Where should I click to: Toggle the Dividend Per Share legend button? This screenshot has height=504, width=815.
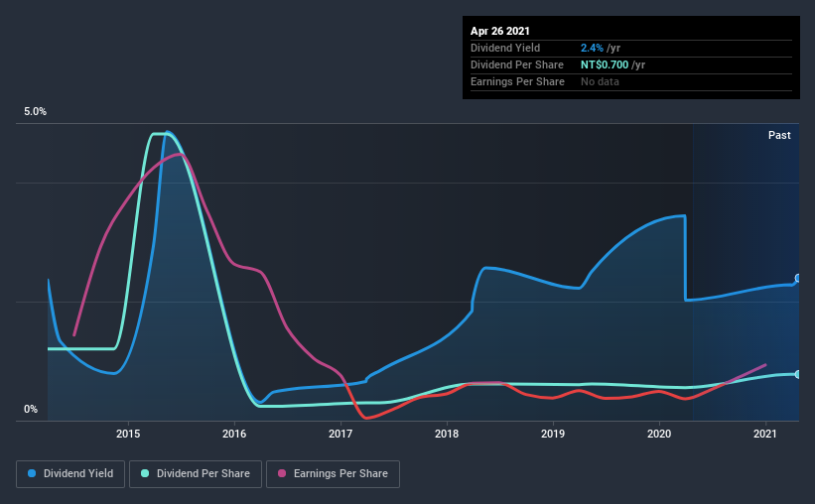click(196, 474)
